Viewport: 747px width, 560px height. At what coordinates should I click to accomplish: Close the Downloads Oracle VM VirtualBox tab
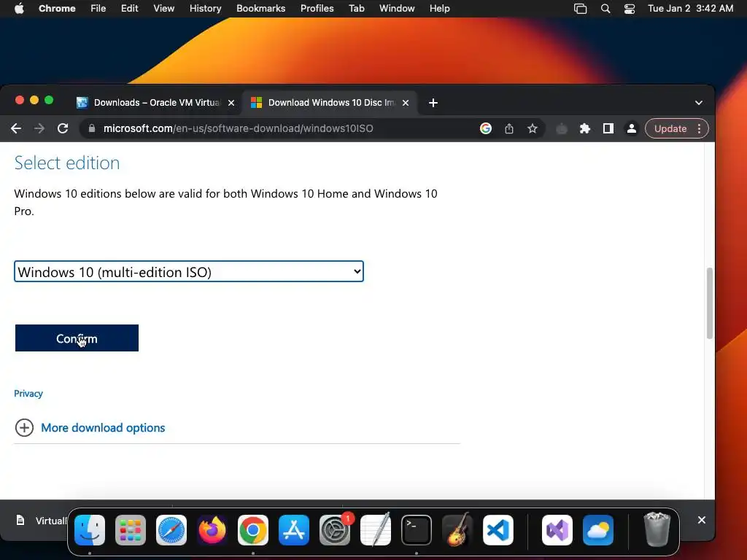click(231, 103)
